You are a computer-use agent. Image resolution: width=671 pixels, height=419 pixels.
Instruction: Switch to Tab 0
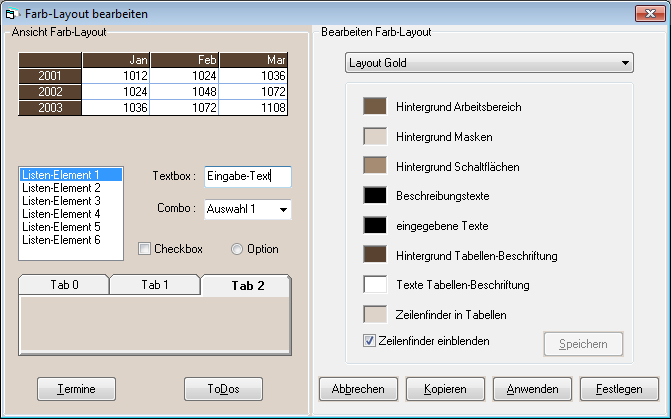click(x=63, y=285)
